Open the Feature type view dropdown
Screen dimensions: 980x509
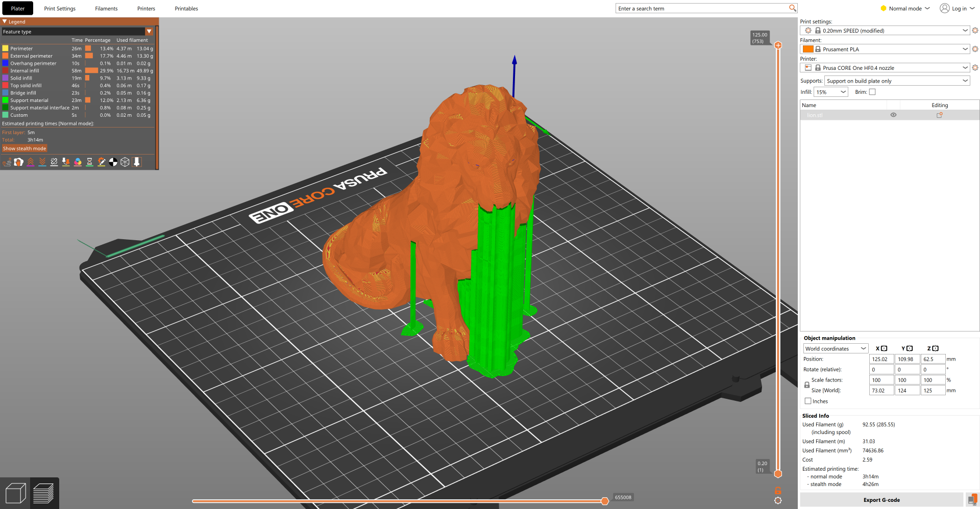point(77,32)
